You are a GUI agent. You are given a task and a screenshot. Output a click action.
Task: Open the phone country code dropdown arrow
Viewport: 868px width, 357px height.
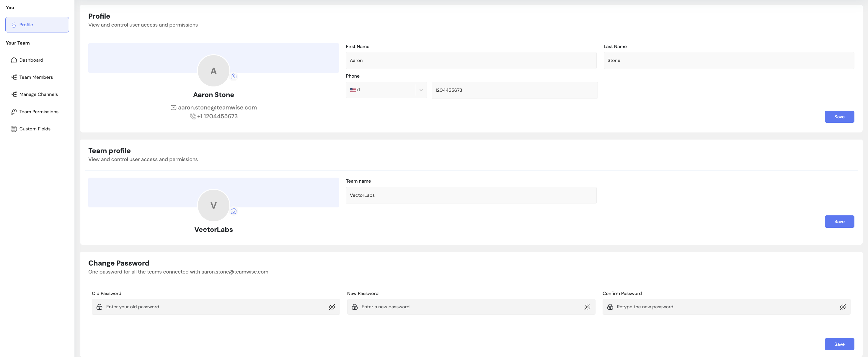[x=421, y=90]
